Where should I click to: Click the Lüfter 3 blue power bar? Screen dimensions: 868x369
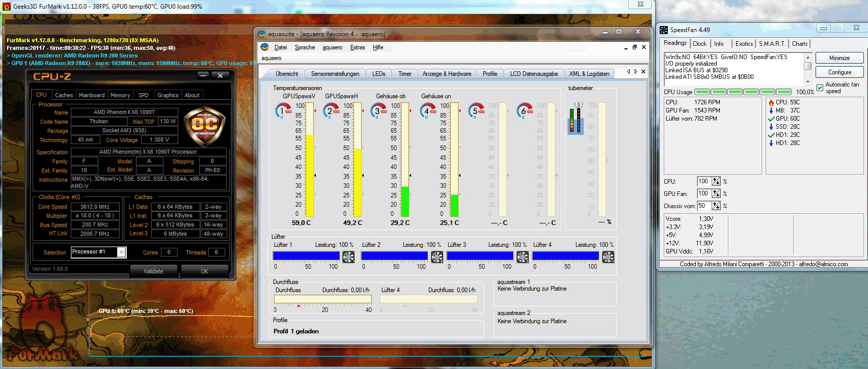click(480, 256)
